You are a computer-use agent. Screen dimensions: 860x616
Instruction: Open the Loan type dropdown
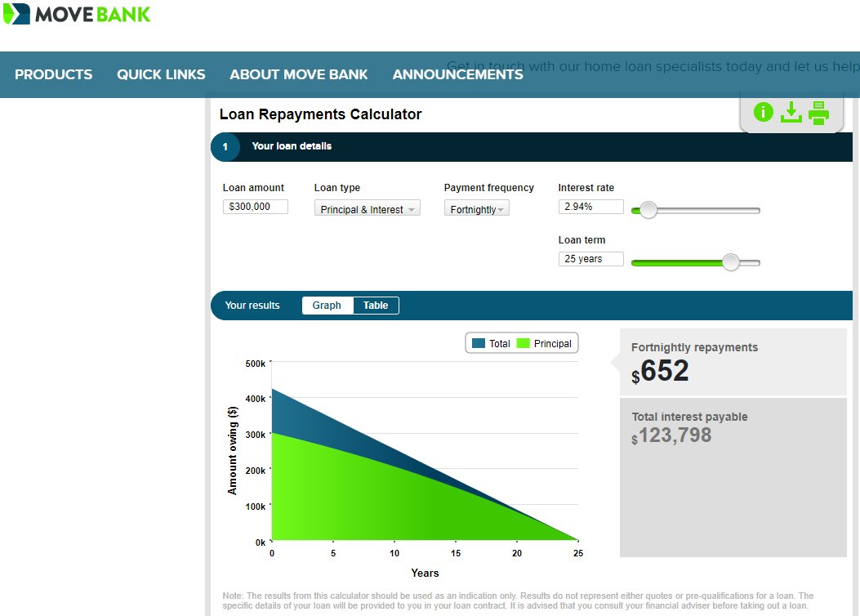pyautogui.click(x=368, y=209)
